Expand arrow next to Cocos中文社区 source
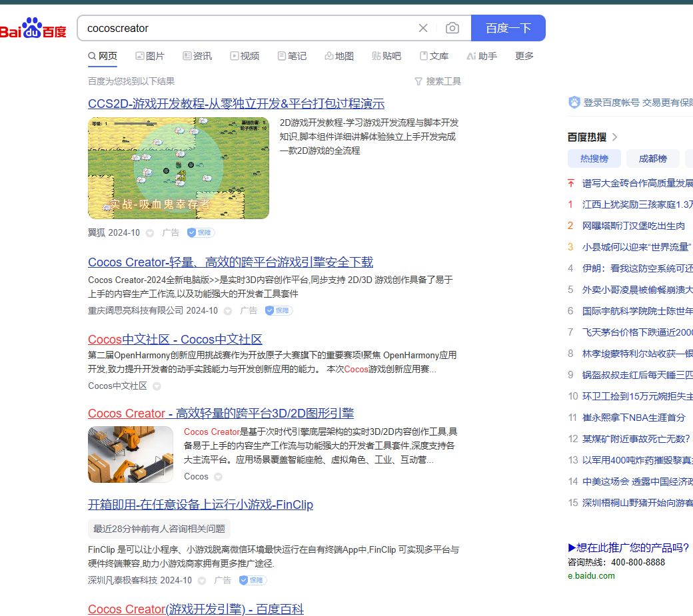Viewport: 693px width, 616px height. (x=157, y=386)
